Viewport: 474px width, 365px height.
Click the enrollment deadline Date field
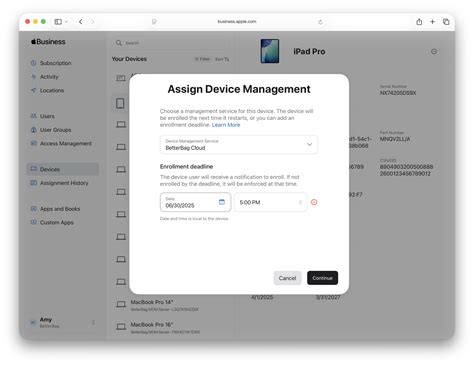195,202
